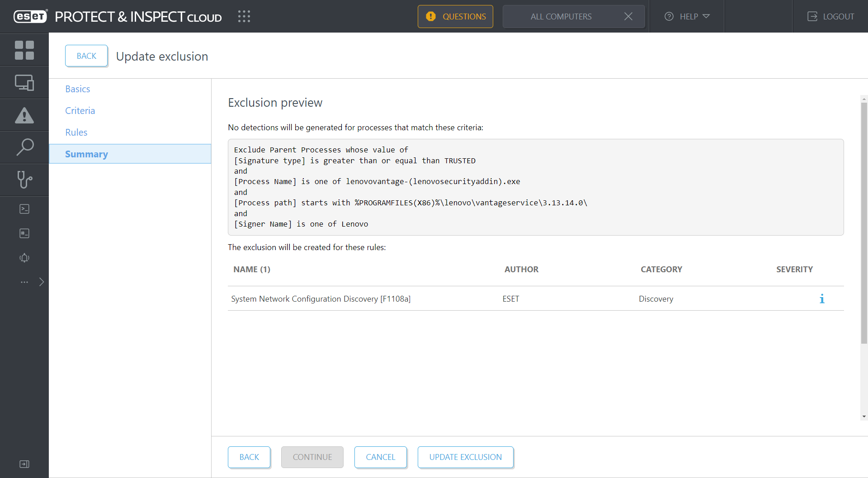Open the terminal-style icon in sidebar
This screenshot has width=868, height=478.
pos(24,209)
